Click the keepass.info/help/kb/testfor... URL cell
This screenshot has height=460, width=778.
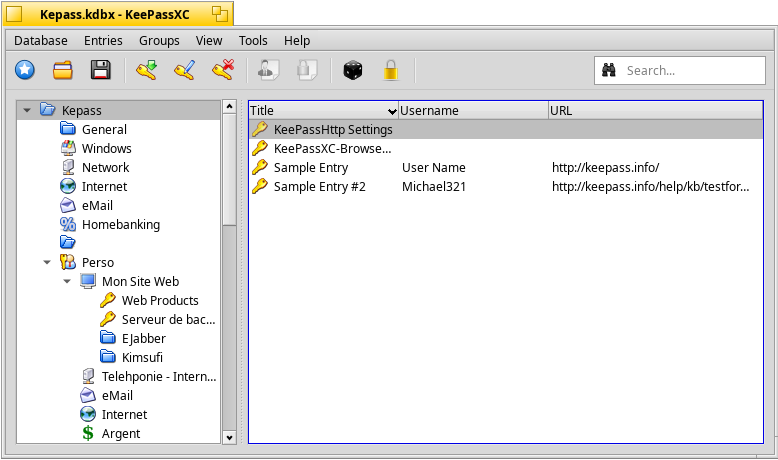650,187
